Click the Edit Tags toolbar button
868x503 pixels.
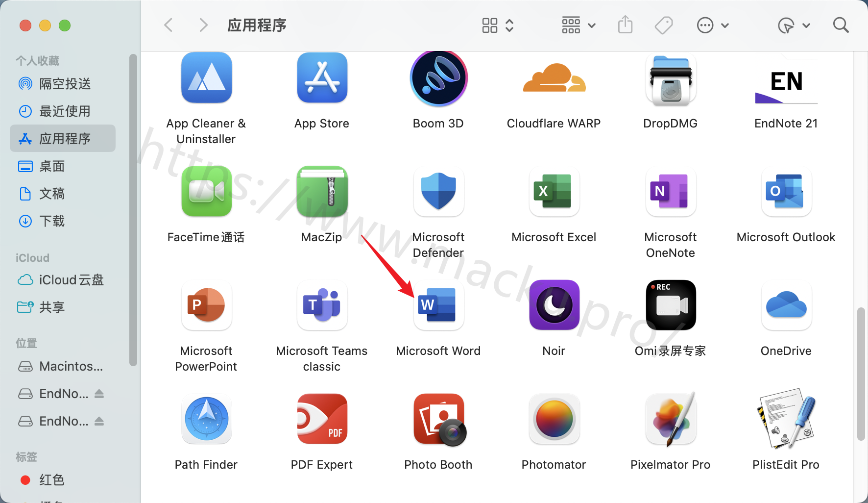664,25
